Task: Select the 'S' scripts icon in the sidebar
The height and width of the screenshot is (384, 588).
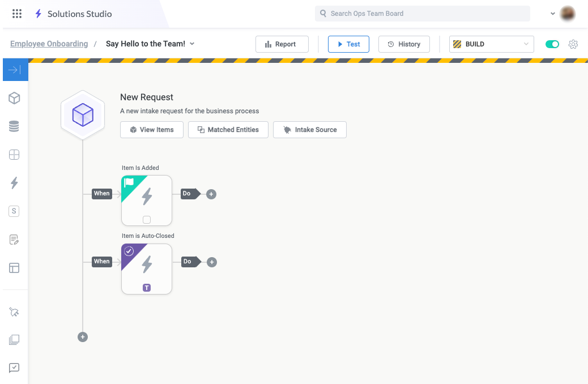Action: (x=15, y=211)
